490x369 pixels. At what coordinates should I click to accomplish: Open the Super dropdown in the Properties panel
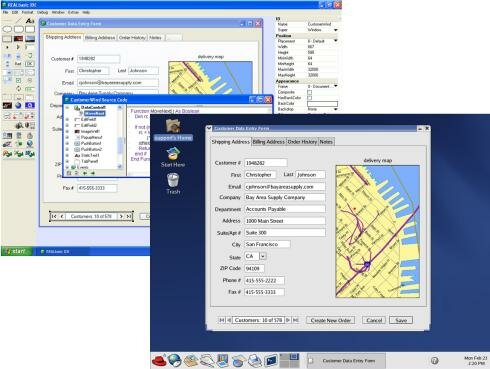pyautogui.click(x=335, y=30)
